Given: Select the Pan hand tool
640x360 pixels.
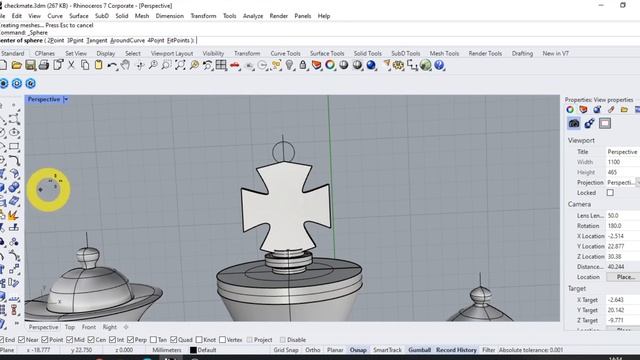Looking at the screenshot, I should [x=126, y=65].
